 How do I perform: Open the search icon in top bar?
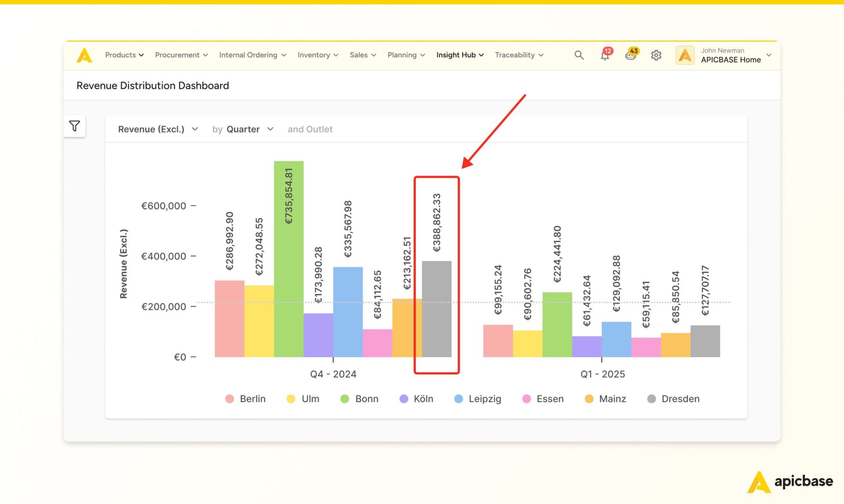point(578,55)
